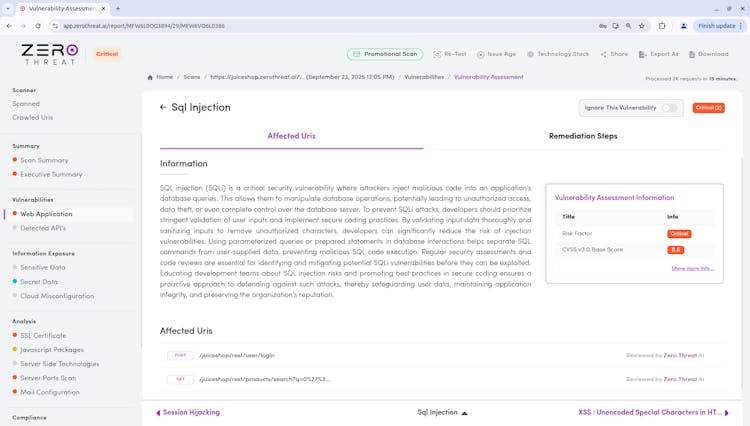Click the Re-Test icon button
Image resolution: width=750 pixels, height=426 pixels.
coord(437,54)
